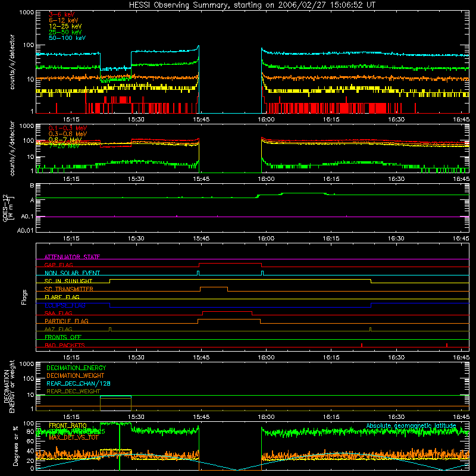
Task: Click the A0.1 level label on GOES axis
Action: tap(27, 217)
